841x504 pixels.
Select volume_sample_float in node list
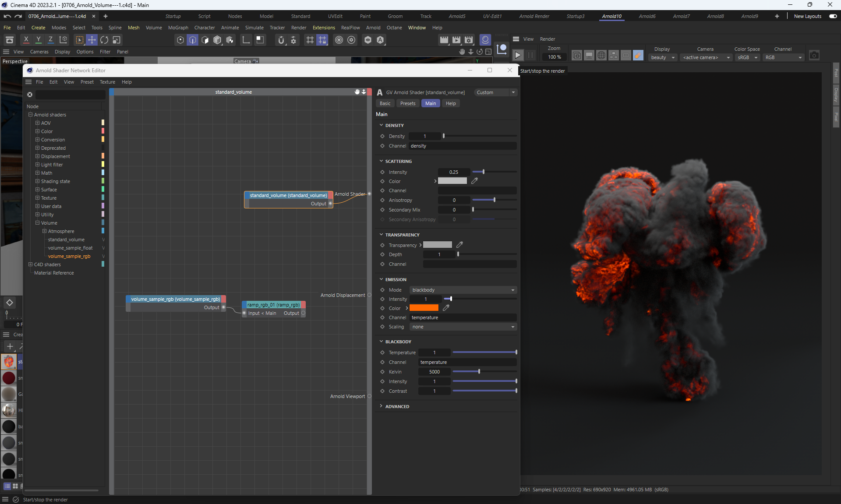click(x=70, y=248)
